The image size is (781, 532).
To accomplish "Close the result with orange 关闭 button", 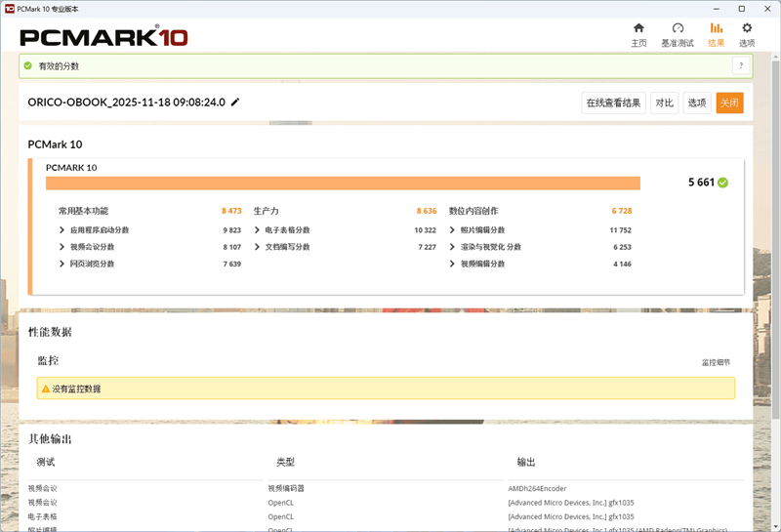I will (x=729, y=102).
